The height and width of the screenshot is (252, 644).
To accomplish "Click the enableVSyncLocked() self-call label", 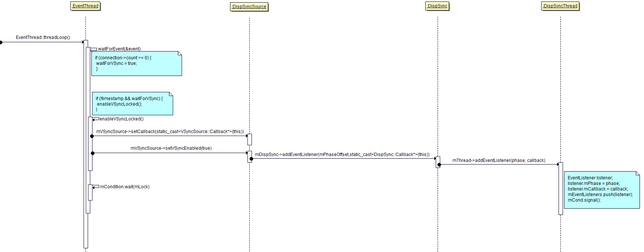I will [121, 119].
